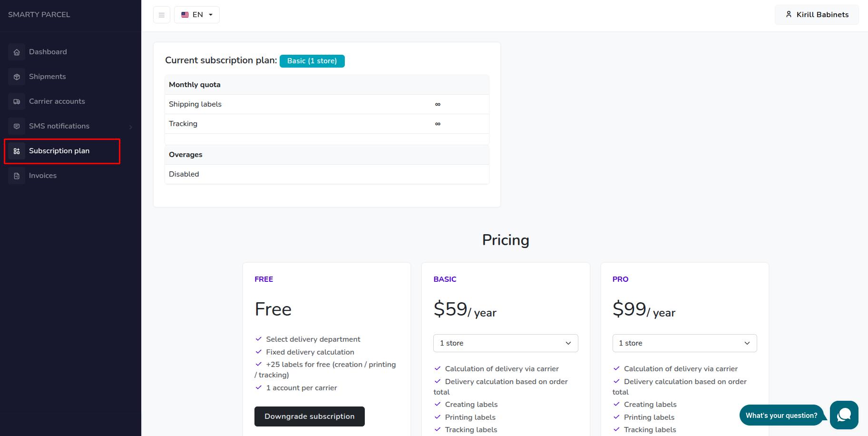Viewport: 868px width, 436px height.
Task: Click the Invoices document icon
Action: click(17, 176)
